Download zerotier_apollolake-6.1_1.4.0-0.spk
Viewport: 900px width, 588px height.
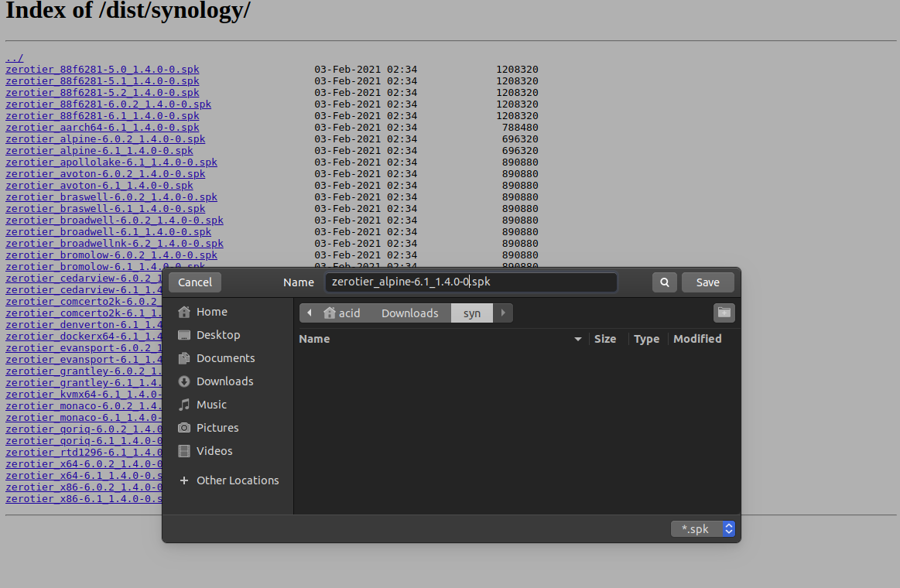point(111,162)
